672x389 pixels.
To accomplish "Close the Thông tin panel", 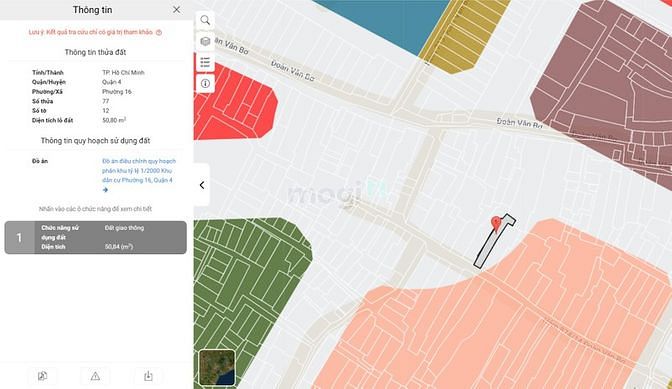I will coord(177,9).
